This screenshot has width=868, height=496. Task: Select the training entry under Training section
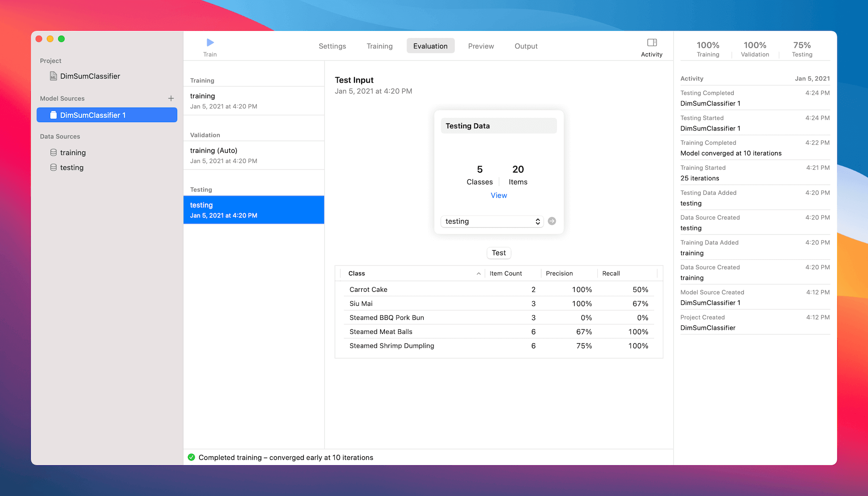(253, 101)
